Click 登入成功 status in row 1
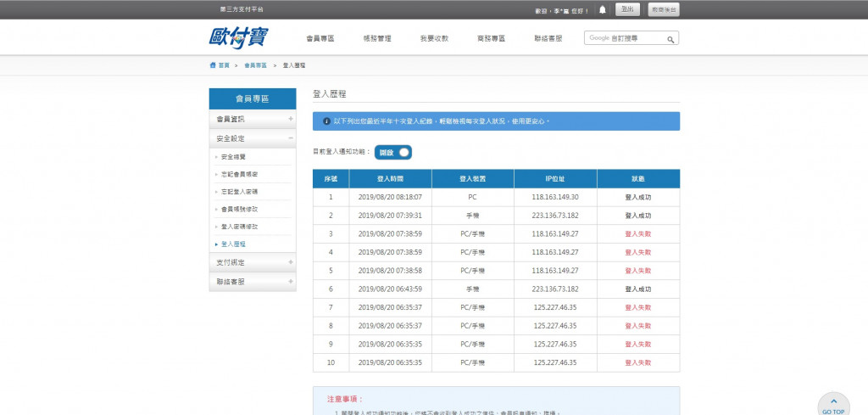 pyautogui.click(x=638, y=197)
